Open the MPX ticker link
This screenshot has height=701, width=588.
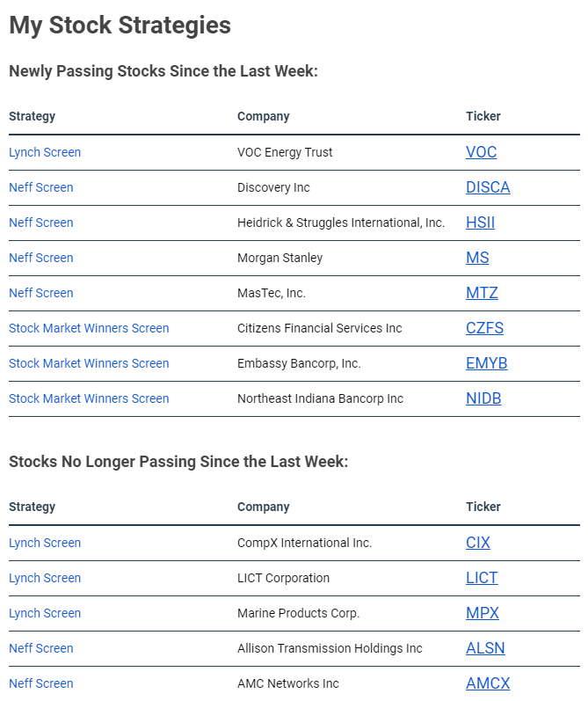[x=483, y=613]
